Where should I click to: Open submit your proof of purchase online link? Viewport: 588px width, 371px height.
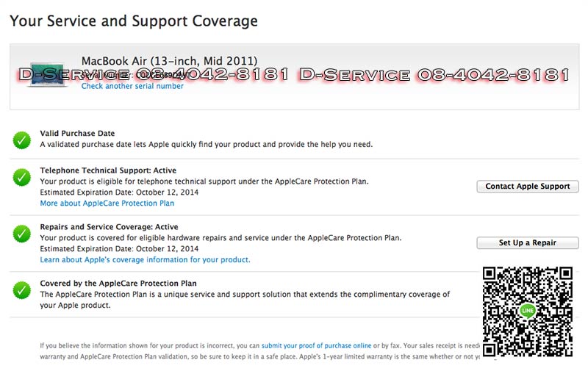coord(316,345)
